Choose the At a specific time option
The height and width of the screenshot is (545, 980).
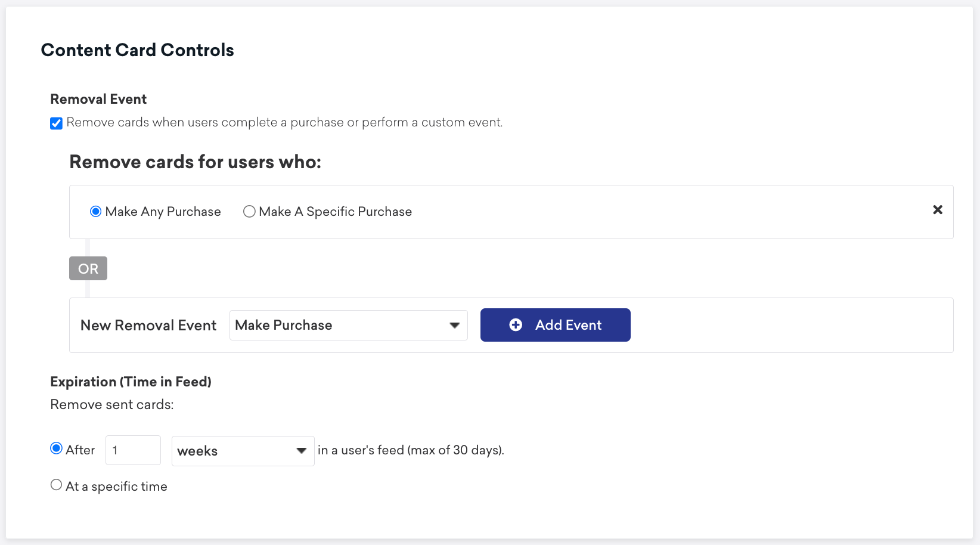click(57, 485)
